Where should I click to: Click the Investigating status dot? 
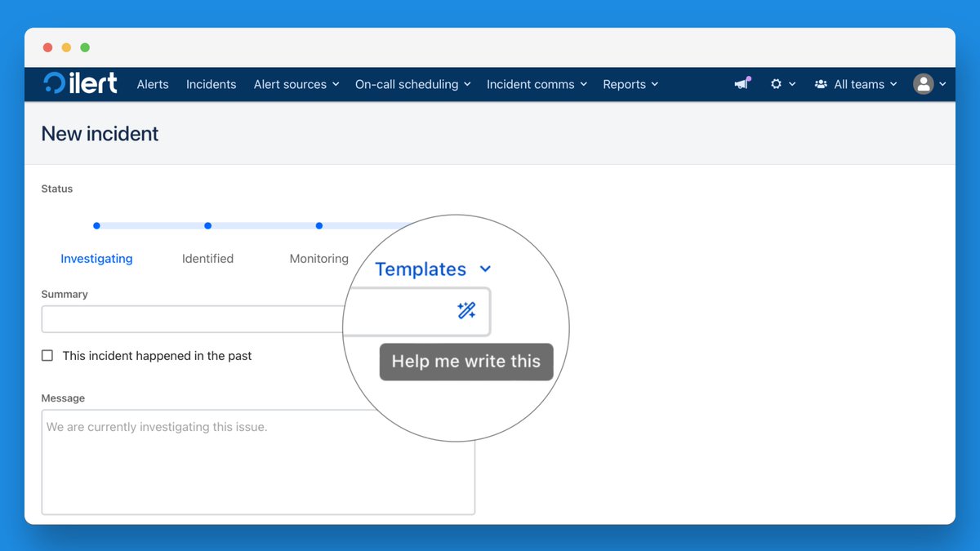pyautogui.click(x=96, y=225)
